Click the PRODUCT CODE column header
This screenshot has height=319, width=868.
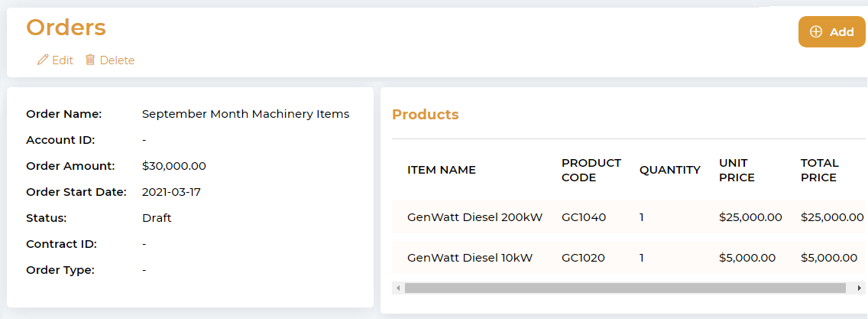point(591,170)
